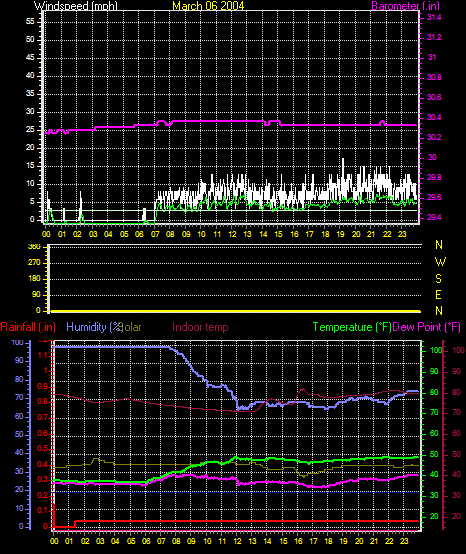Image resolution: width=466 pixels, height=554 pixels.
Task: Click the W compass direction label
Action: [440, 262]
